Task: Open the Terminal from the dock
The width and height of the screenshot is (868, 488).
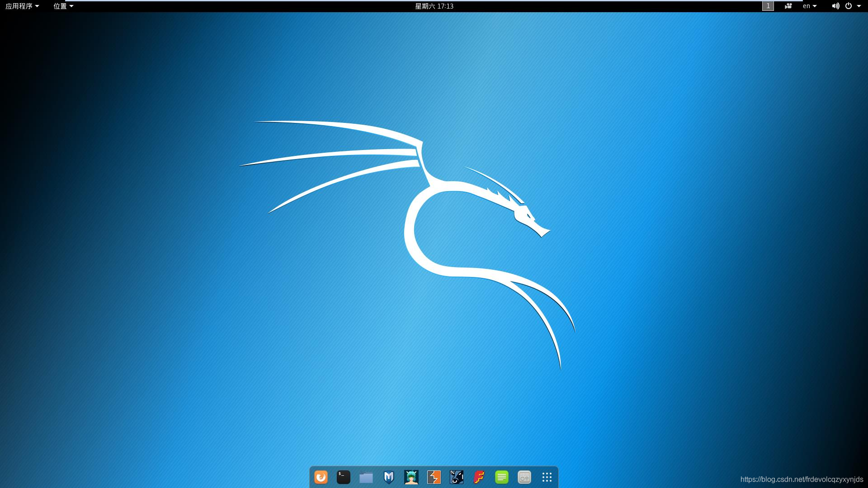Action: pyautogui.click(x=344, y=477)
